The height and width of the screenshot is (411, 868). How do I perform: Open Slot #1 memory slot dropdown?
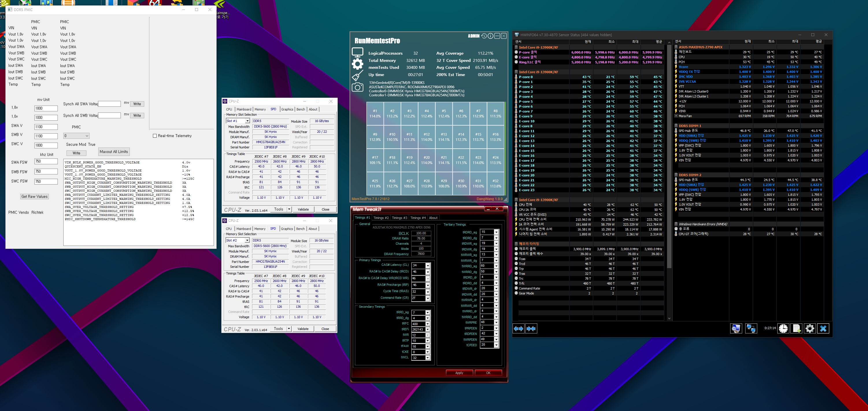[247, 121]
